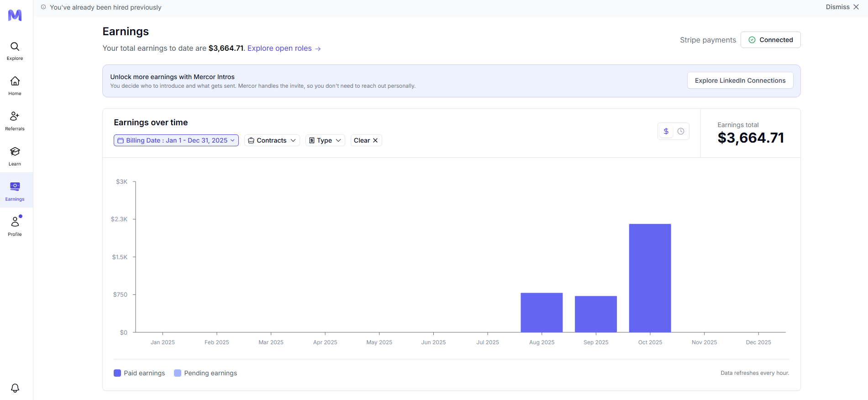Click the $3,664.71 Earnings total value
The height and width of the screenshot is (400, 868).
(751, 138)
